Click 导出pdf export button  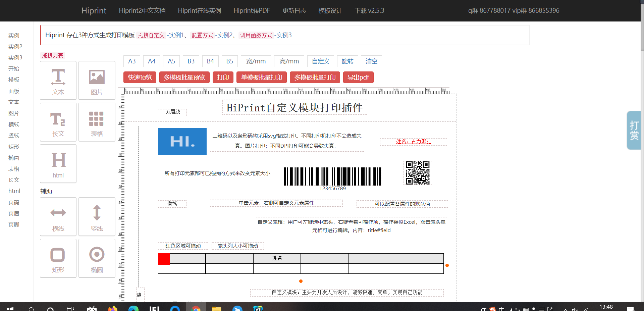point(358,77)
